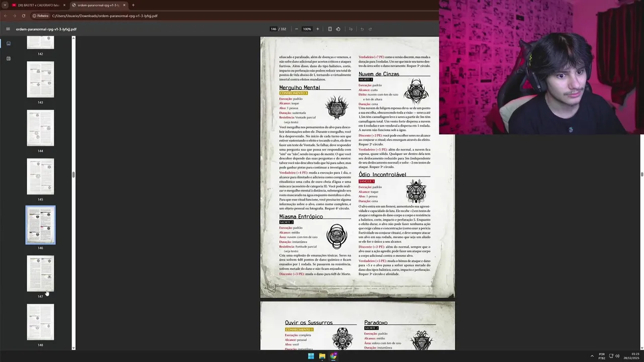Show hidden system tray icons

[x=592, y=356]
